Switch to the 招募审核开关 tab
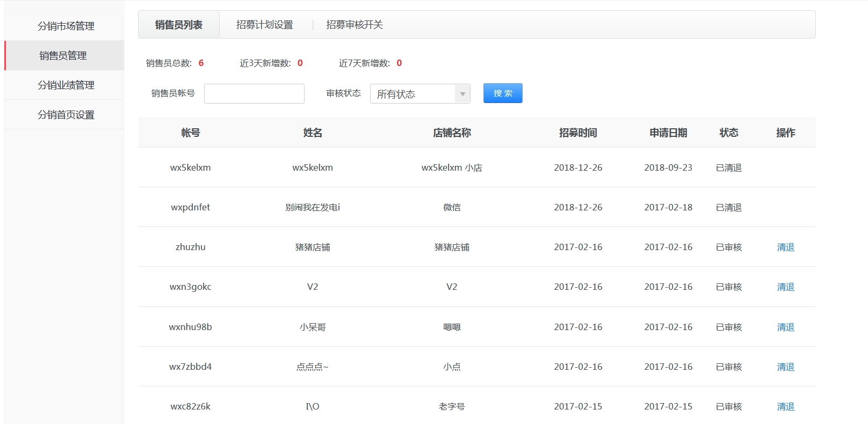 point(354,25)
